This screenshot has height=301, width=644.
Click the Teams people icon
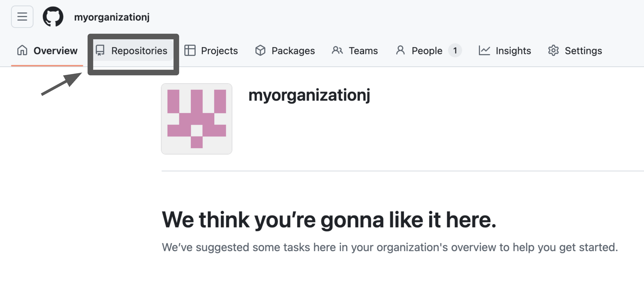click(x=337, y=50)
